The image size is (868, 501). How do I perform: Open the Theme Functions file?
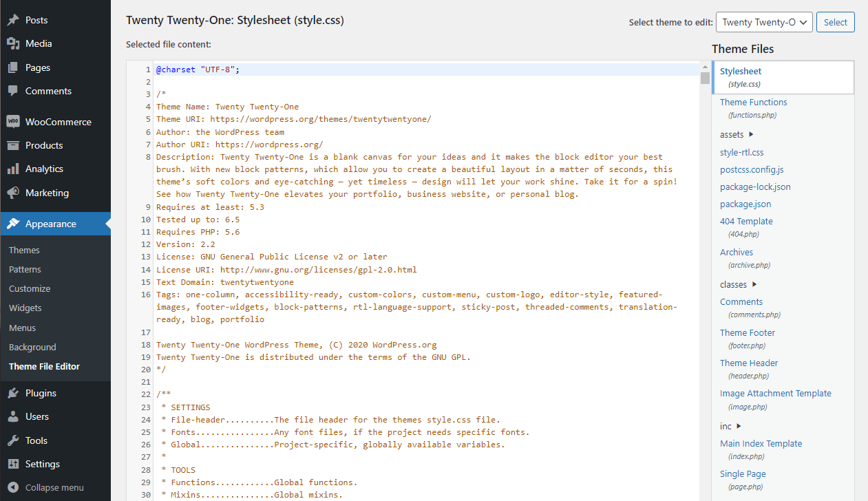[x=753, y=102]
